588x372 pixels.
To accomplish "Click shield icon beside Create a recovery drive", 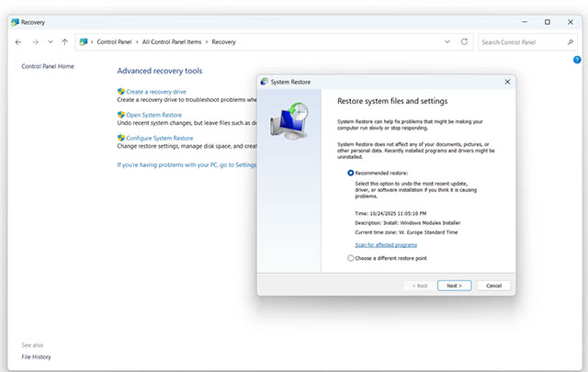I will tap(120, 92).
